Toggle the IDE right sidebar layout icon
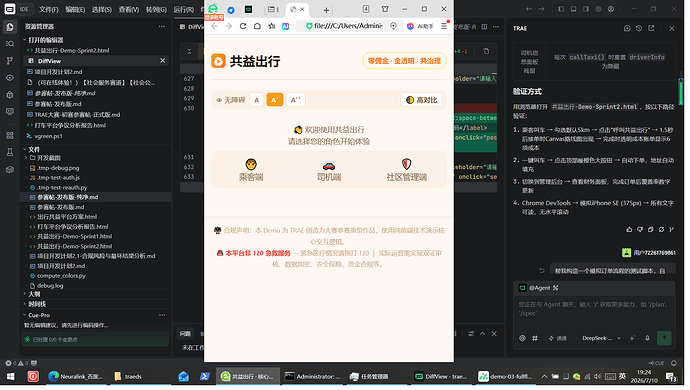Viewport: 690px width, 390px height. [586, 9]
